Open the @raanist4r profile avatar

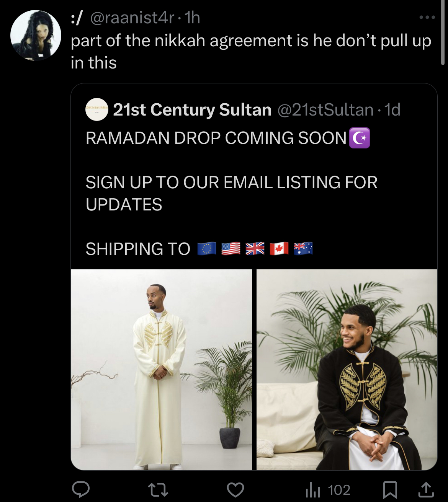(x=36, y=35)
